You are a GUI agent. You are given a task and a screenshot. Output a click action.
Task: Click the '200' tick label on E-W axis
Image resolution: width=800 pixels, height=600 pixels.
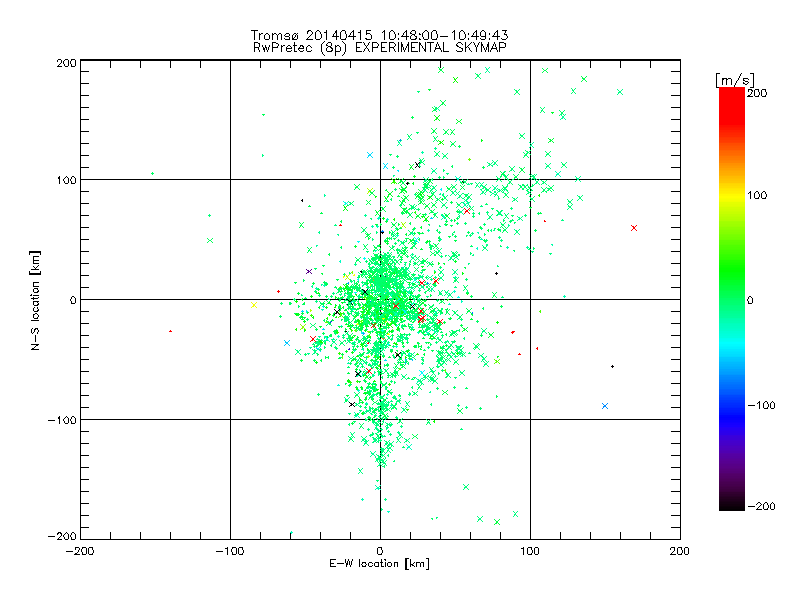679,551
